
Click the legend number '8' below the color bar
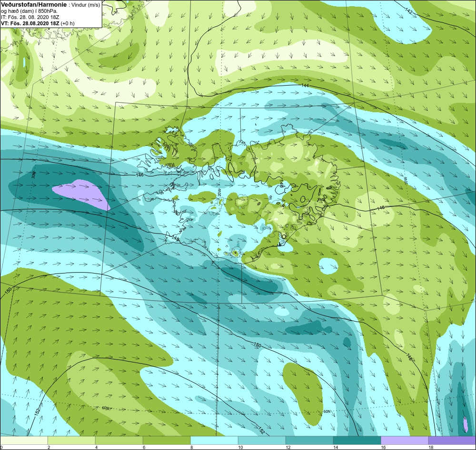[191, 447]
